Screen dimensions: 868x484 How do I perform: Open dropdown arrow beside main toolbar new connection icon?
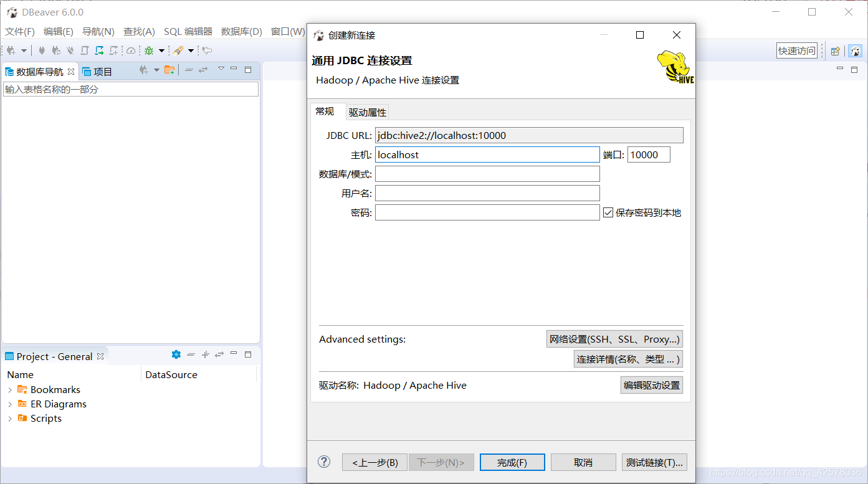[24, 50]
